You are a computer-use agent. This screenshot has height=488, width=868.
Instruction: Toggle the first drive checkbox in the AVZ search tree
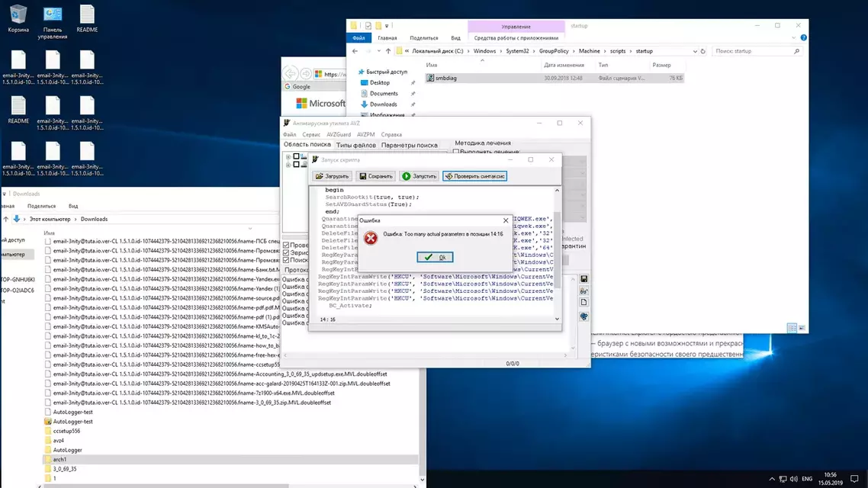[x=296, y=156]
